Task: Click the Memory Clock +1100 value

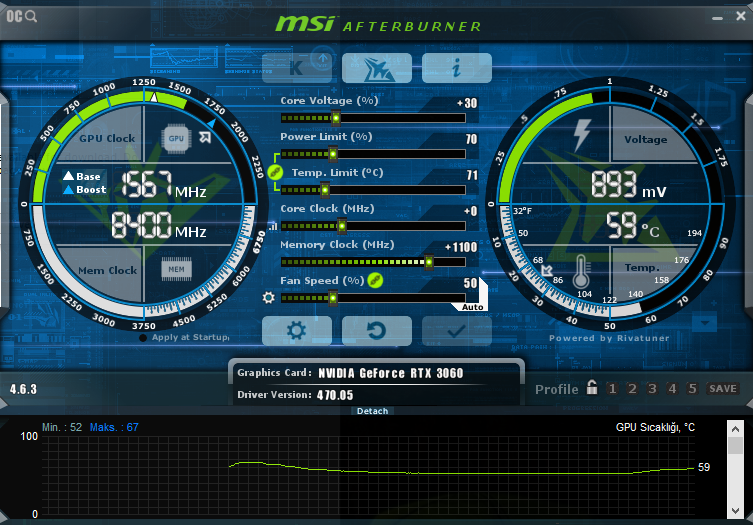Action: click(x=461, y=247)
